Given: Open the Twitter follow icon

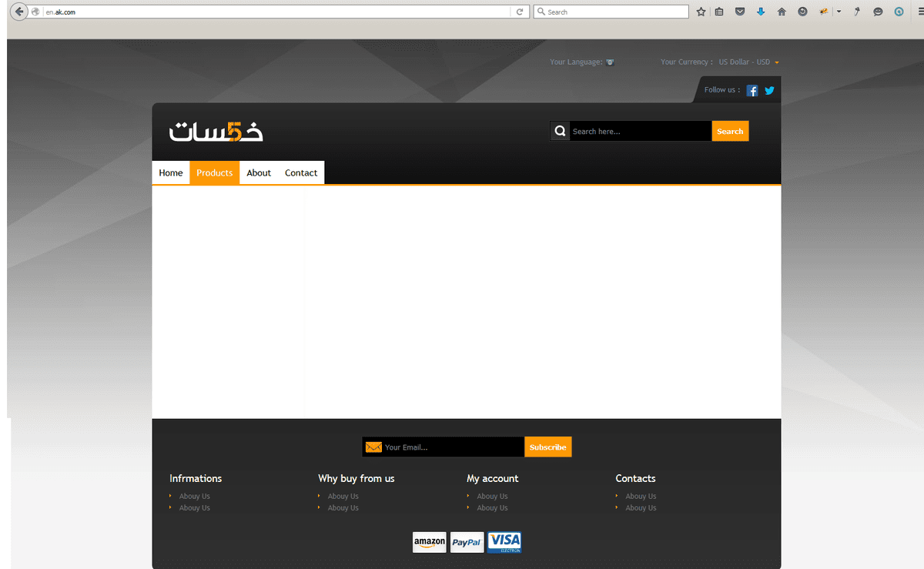Looking at the screenshot, I should [x=769, y=90].
